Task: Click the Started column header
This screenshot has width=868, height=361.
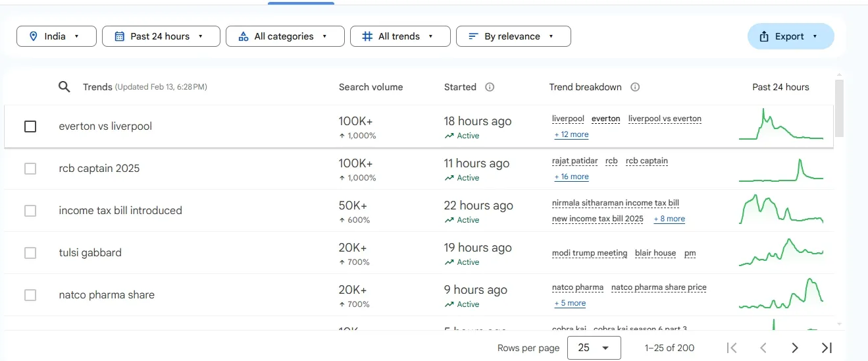Action: click(x=460, y=87)
